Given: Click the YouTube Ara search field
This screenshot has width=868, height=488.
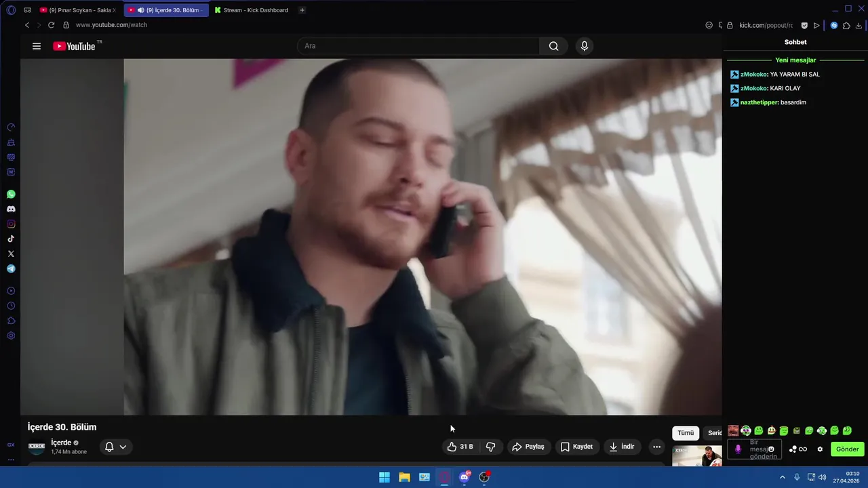Looking at the screenshot, I should [x=418, y=46].
